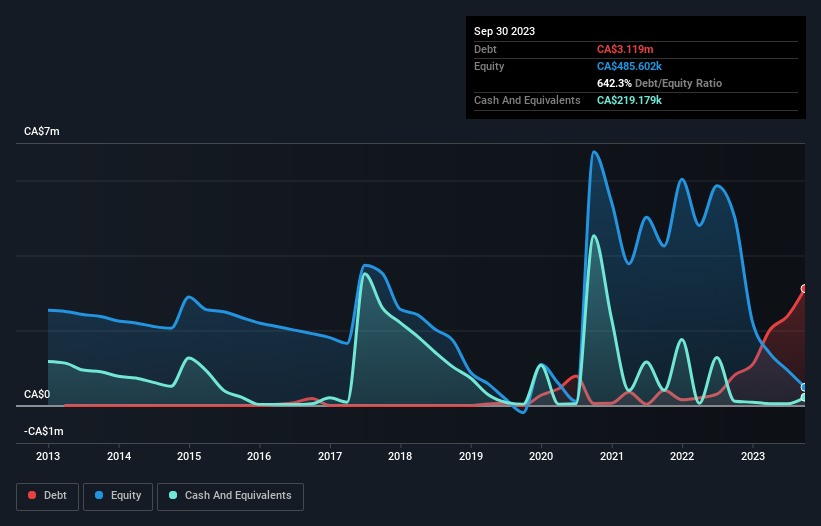Select the 2021 x-axis label
This screenshot has height=526, width=821.
pyautogui.click(x=612, y=456)
